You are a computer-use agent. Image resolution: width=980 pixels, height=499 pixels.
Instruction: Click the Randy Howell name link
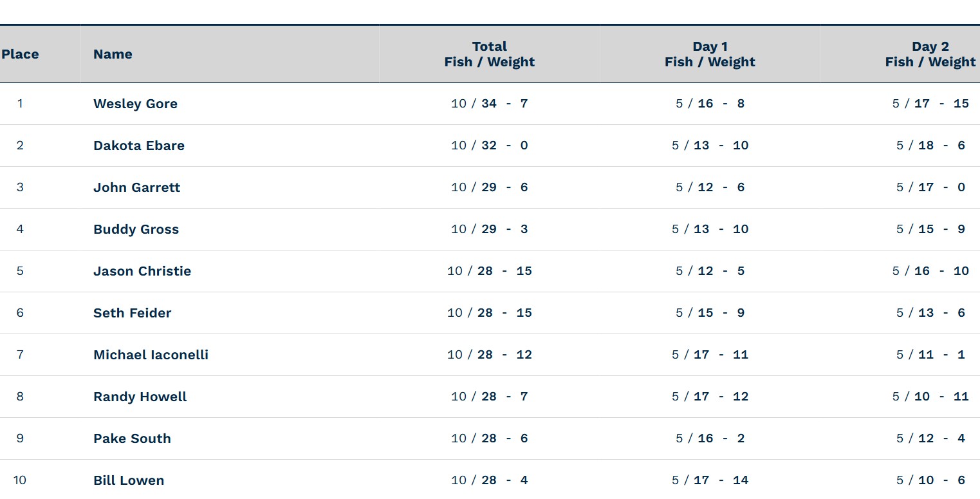point(140,397)
